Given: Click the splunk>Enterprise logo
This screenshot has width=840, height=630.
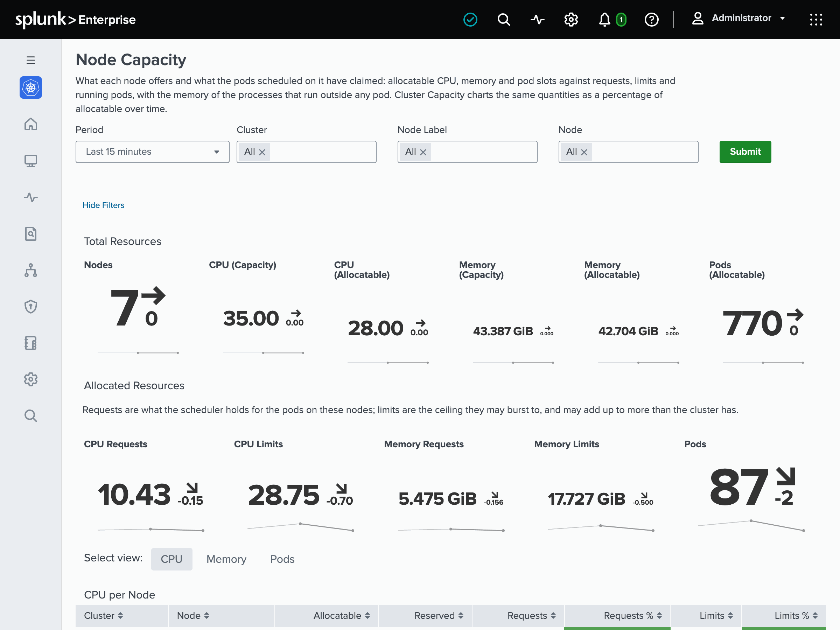Looking at the screenshot, I should 76,19.
